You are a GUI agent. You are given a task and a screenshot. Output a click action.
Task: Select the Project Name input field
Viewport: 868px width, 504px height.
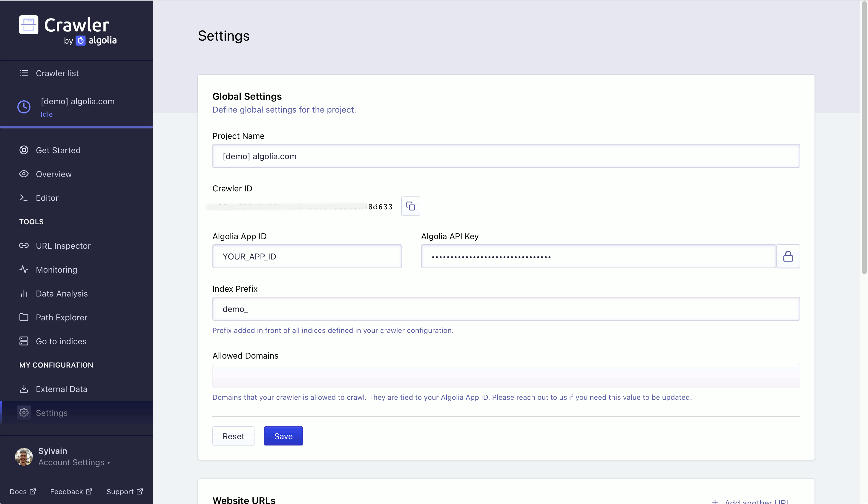(506, 156)
